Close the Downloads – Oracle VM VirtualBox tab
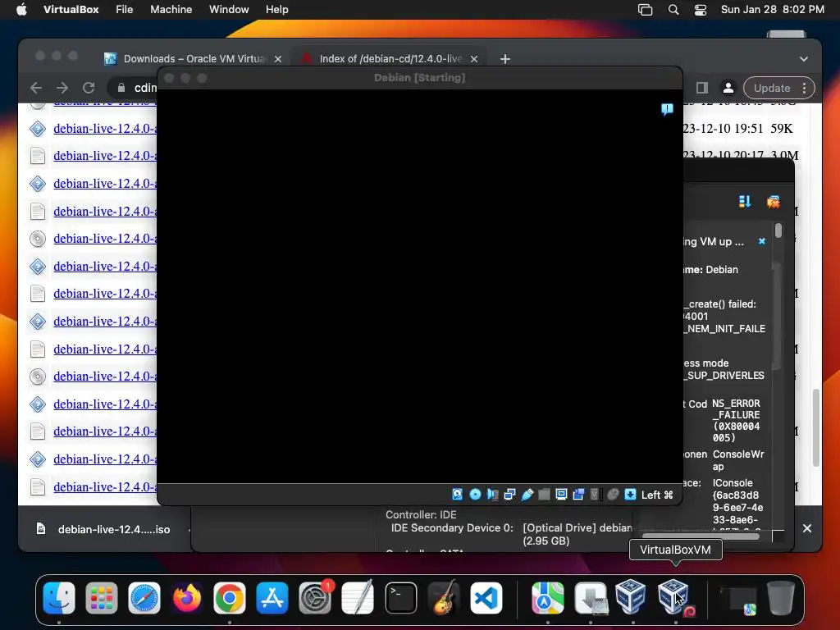840x630 pixels. [x=278, y=59]
